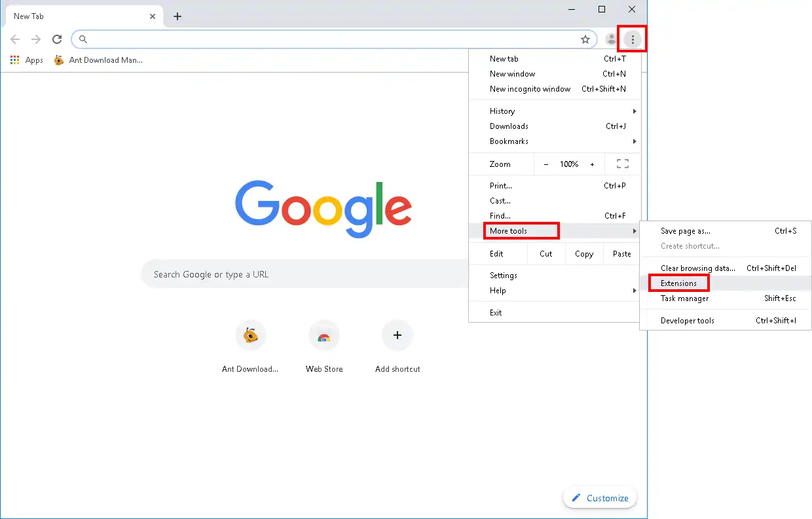Click the URL address bar
The image size is (812, 519).
pyautogui.click(x=334, y=39)
